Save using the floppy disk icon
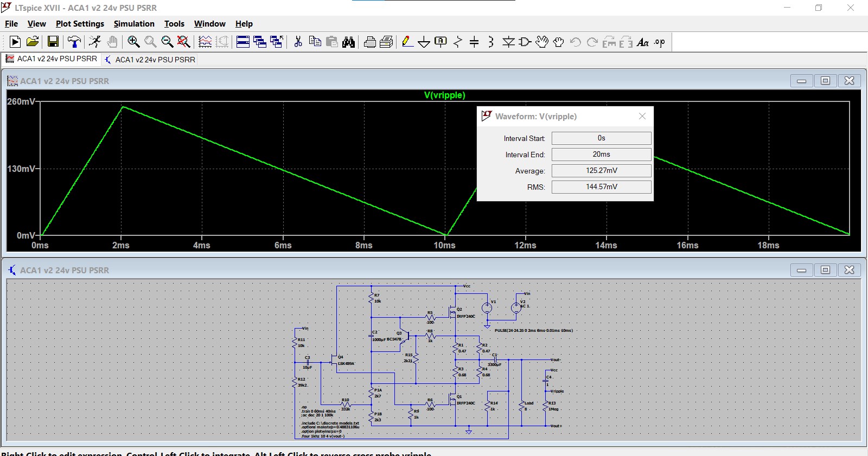Image resolution: width=868 pixels, height=456 pixels. 53,42
